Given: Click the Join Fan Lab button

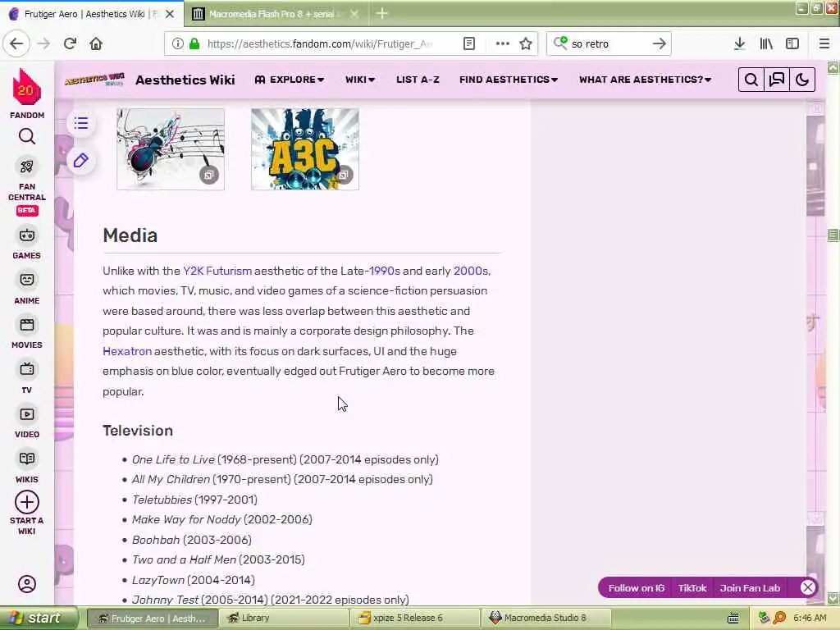Looking at the screenshot, I should tap(750, 587).
